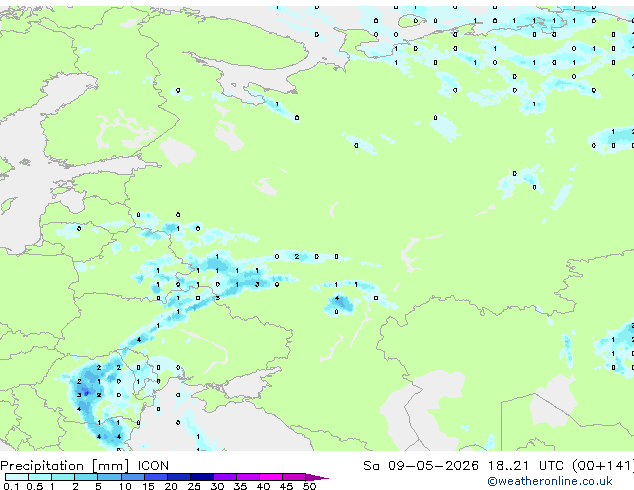
Task: Click the "45" legend scale value
Action: 286,486
